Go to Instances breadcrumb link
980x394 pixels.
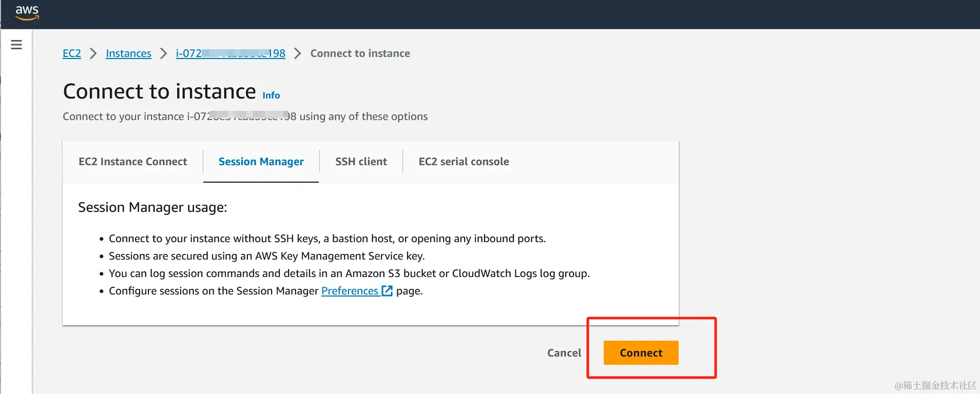click(128, 53)
